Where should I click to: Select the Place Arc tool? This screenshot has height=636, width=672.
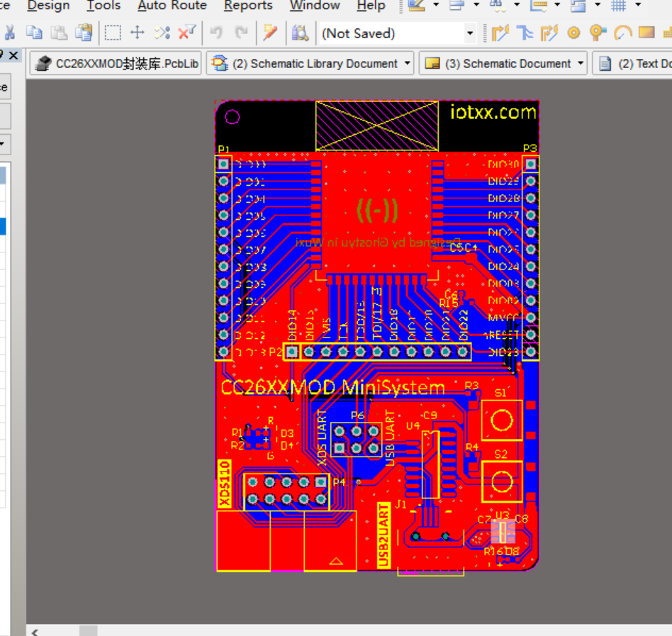click(622, 33)
